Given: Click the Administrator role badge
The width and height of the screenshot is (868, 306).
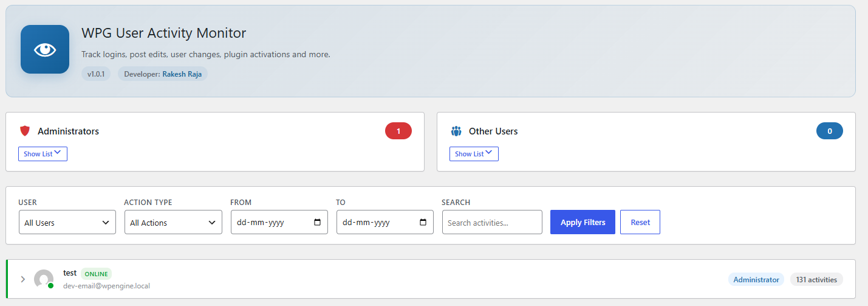Looking at the screenshot, I should [756, 279].
